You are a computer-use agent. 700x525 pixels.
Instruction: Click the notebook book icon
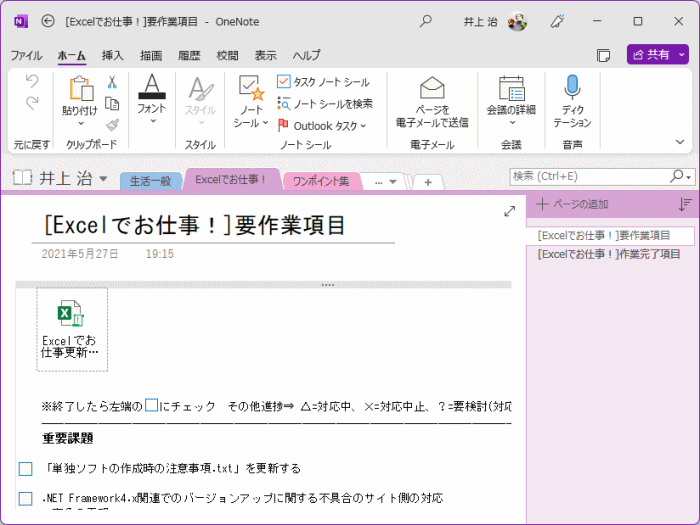coord(22,178)
